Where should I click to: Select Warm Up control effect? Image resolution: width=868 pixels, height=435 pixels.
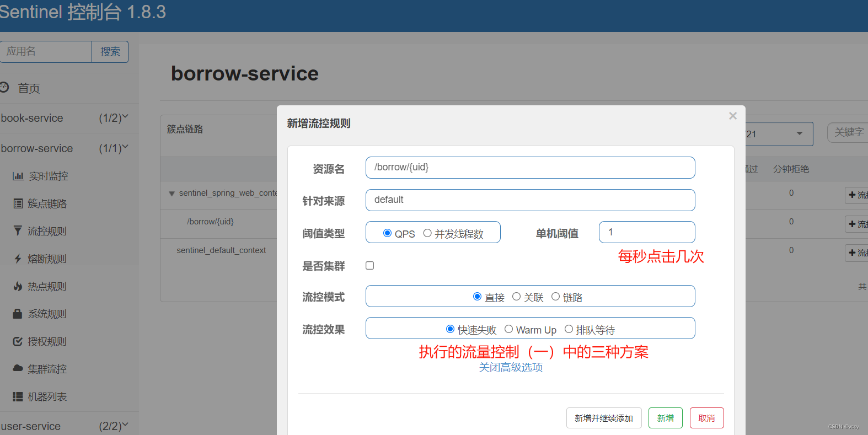(x=509, y=329)
